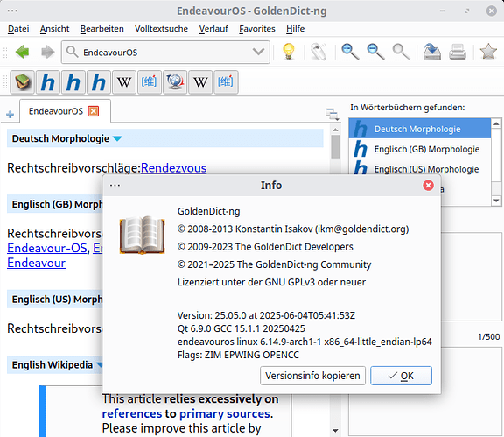The width and height of the screenshot is (504, 437).
Task: Open the Endeavour suggestion link
Action: (37, 263)
